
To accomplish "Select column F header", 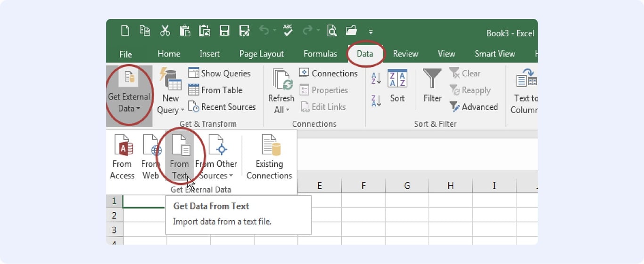I will click(x=363, y=186).
